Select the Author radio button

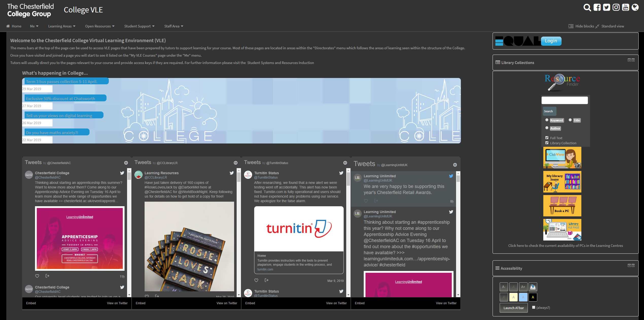tap(547, 128)
